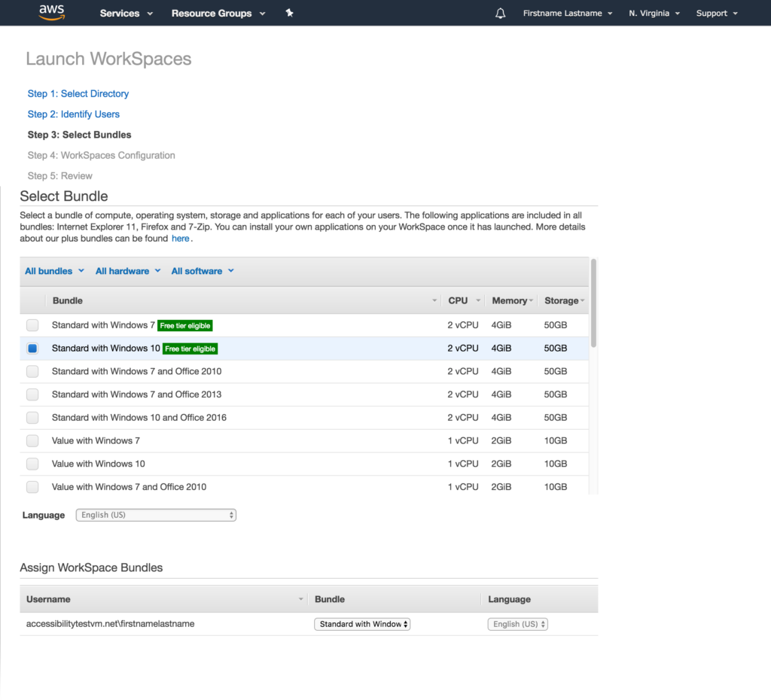Click Step 4: WorkSpaces Configuration
This screenshot has width=771, height=700.
(x=102, y=155)
